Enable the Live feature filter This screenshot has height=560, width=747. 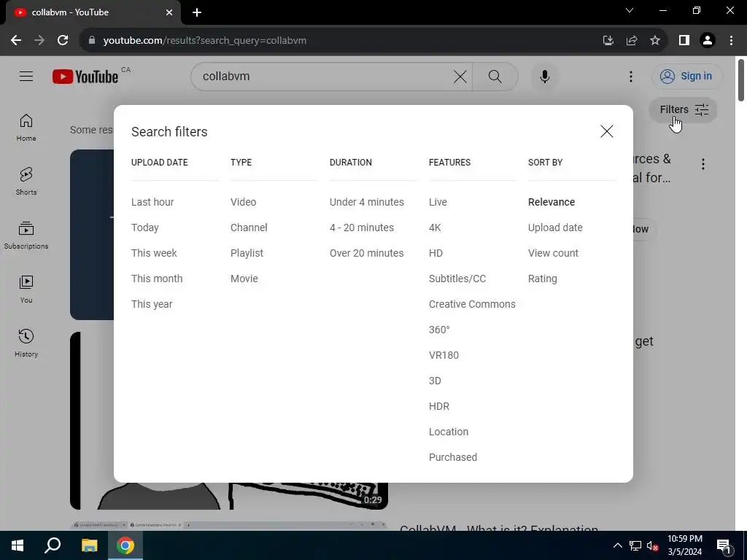click(x=438, y=202)
